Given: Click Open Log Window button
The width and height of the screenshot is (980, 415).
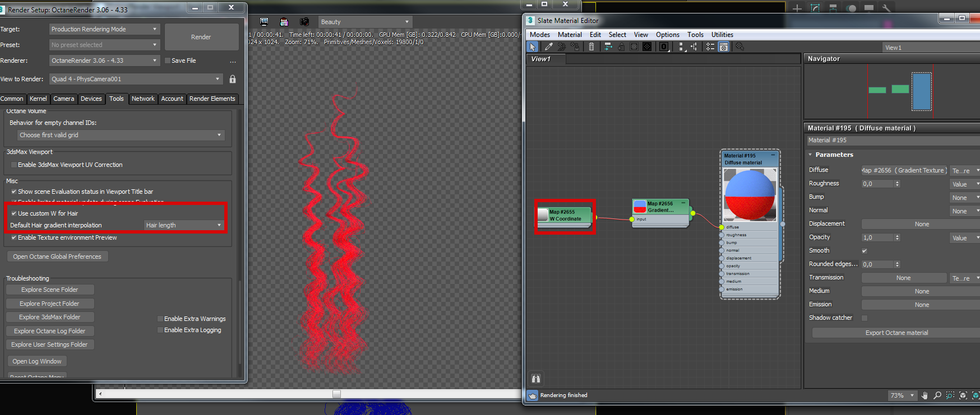Looking at the screenshot, I should click(37, 361).
